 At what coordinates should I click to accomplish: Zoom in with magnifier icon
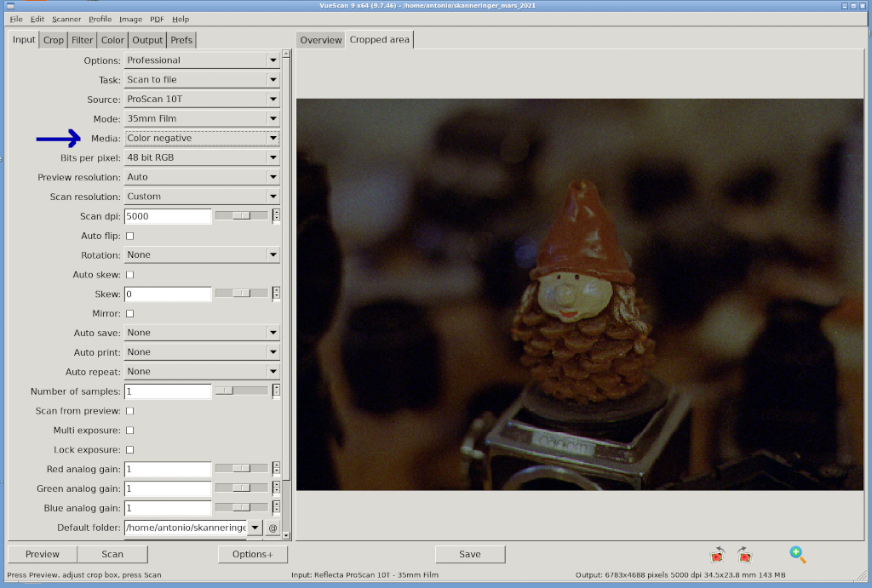[x=797, y=554]
